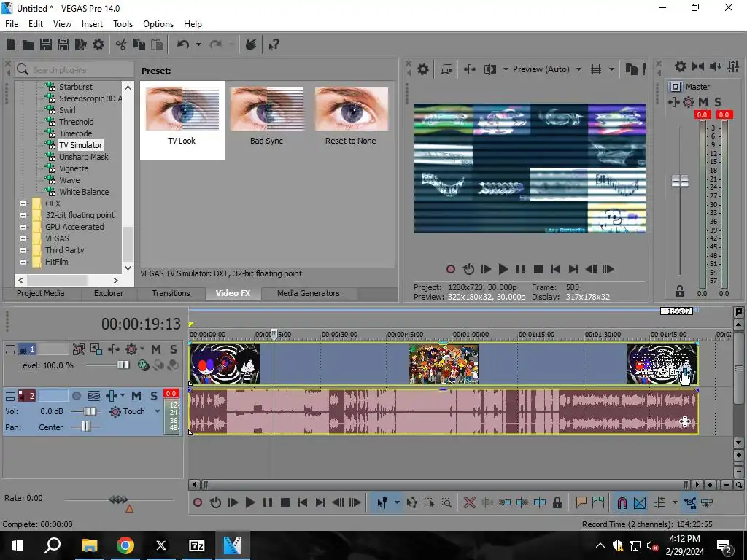Viewport: 747px width, 560px height.
Task: Click the What's This help icon
Action: tap(274, 44)
